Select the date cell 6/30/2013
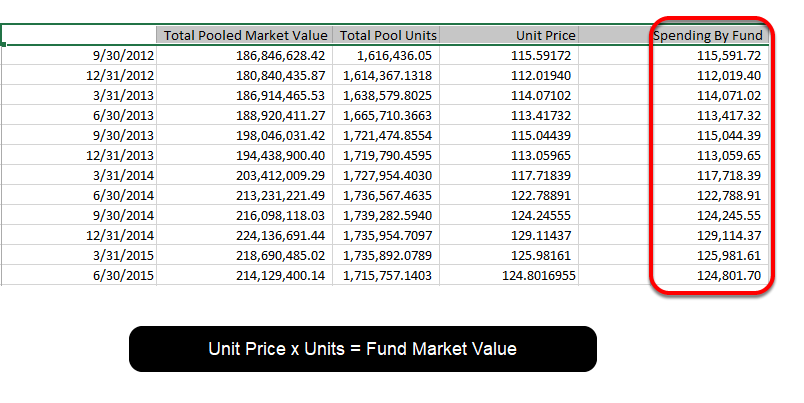 (x=79, y=115)
